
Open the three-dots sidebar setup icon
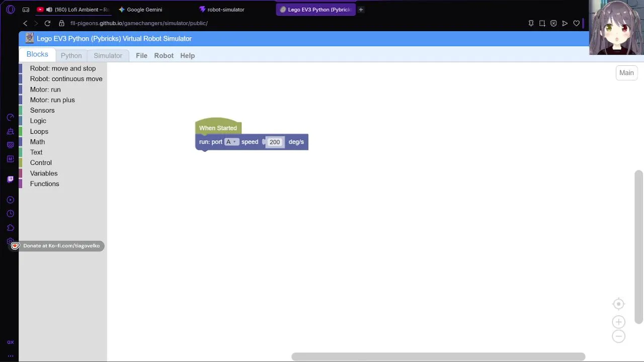pyautogui.click(x=10, y=356)
